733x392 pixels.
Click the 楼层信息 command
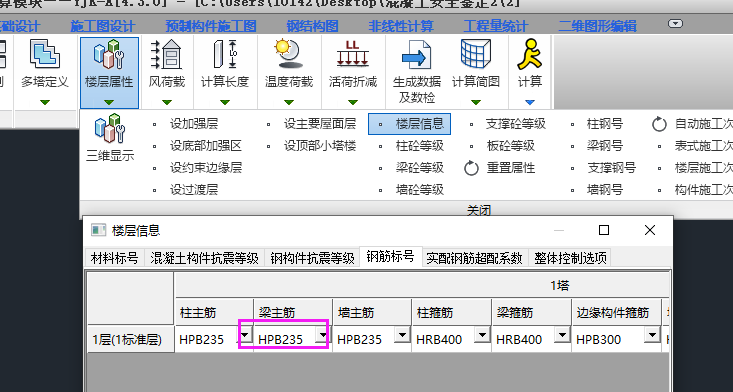pyautogui.click(x=409, y=124)
